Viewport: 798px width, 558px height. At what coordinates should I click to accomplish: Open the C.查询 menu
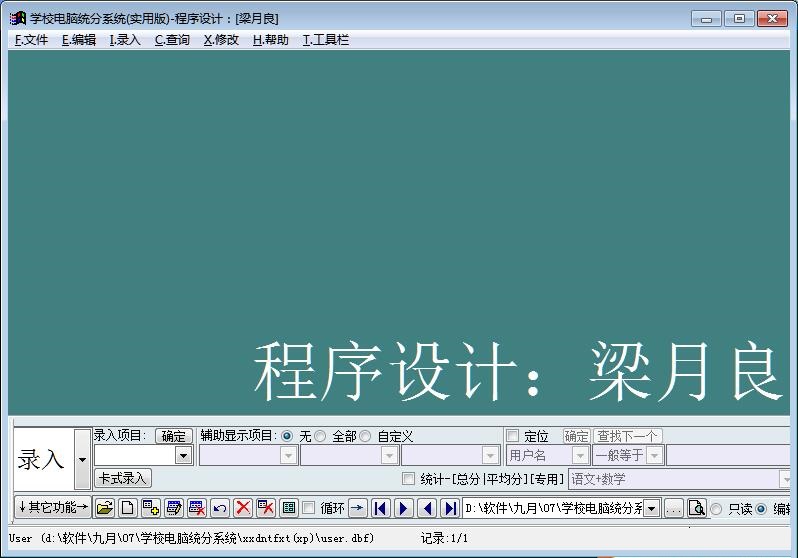(172, 40)
